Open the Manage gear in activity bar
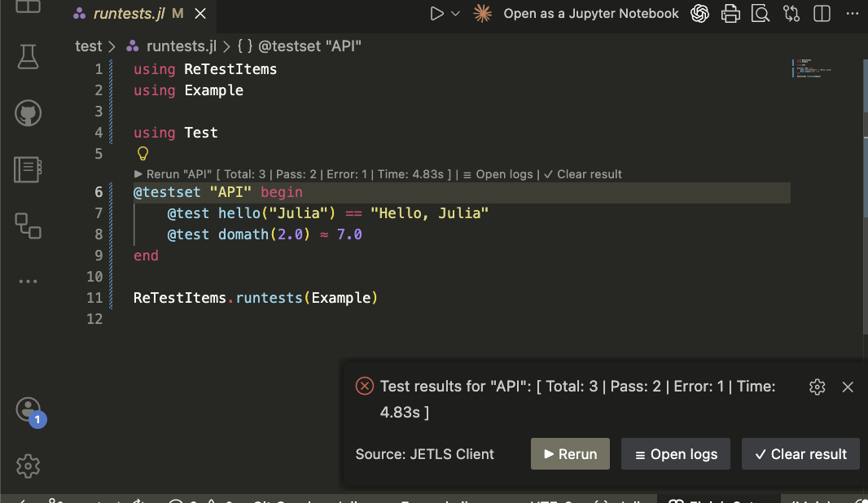Viewport: 868px width, 503px height. (x=28, y=466)
